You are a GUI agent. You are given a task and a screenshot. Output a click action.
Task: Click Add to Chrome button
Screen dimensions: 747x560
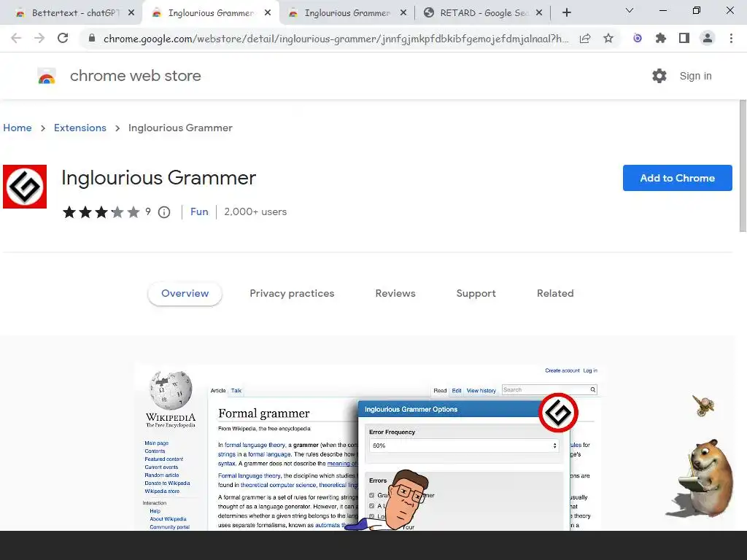(x=678, y=178)
